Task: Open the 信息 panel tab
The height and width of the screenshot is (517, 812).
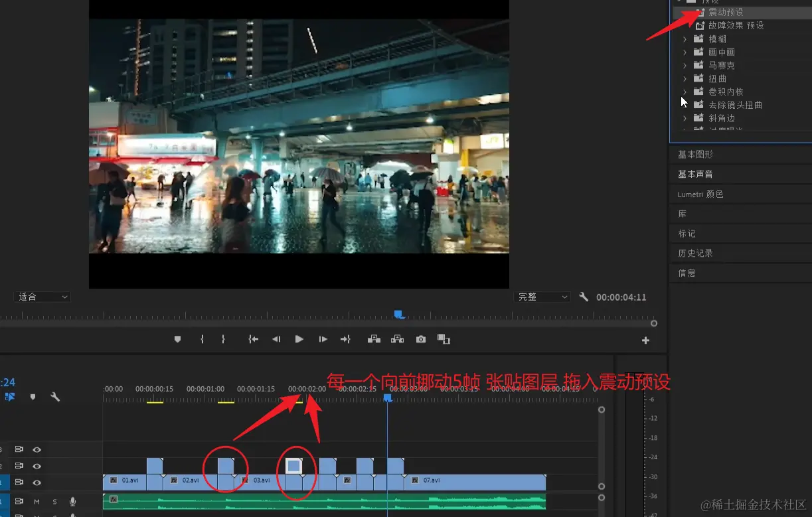Action: [x=687, y=273]
